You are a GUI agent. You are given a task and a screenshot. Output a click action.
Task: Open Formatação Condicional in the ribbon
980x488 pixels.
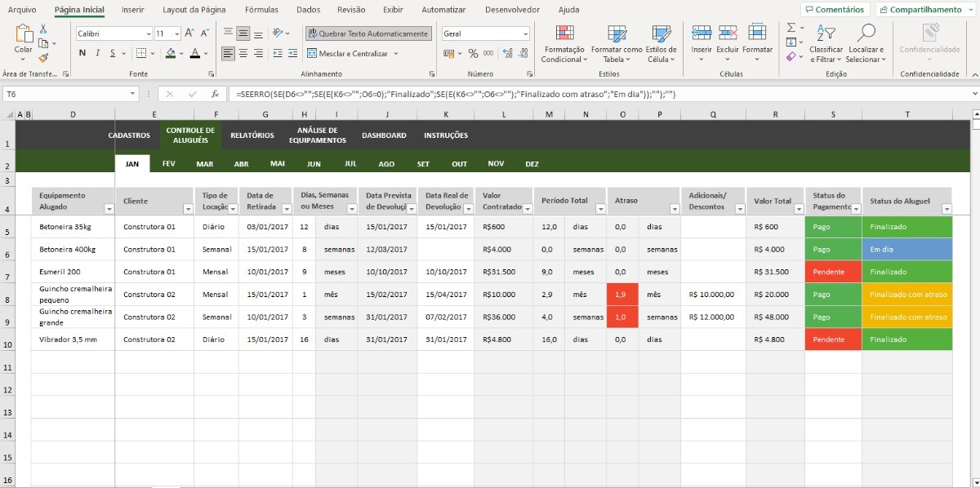[563, 43]
